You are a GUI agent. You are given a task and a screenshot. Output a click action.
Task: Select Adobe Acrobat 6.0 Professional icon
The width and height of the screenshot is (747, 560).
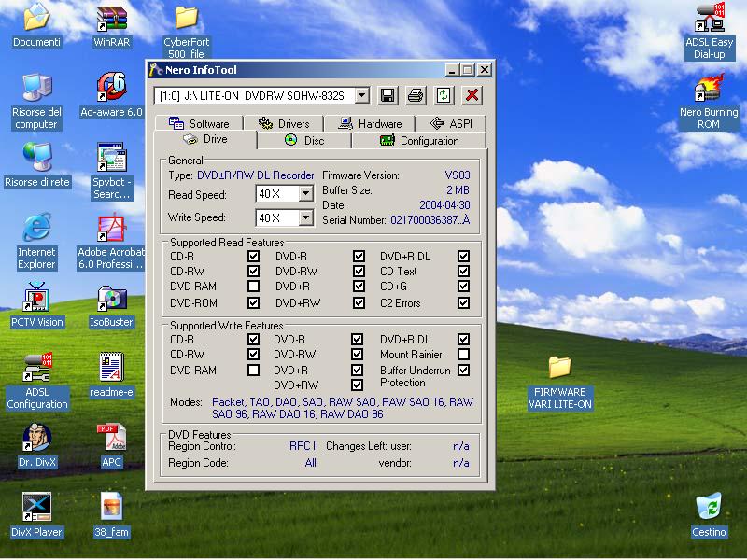(111, 242)
